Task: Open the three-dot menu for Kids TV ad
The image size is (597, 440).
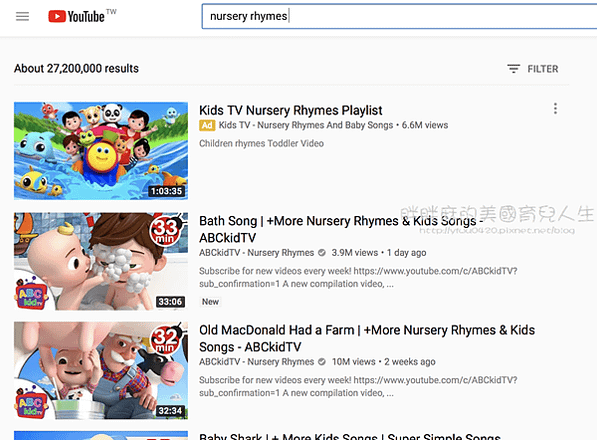Action: coord(555,108)
